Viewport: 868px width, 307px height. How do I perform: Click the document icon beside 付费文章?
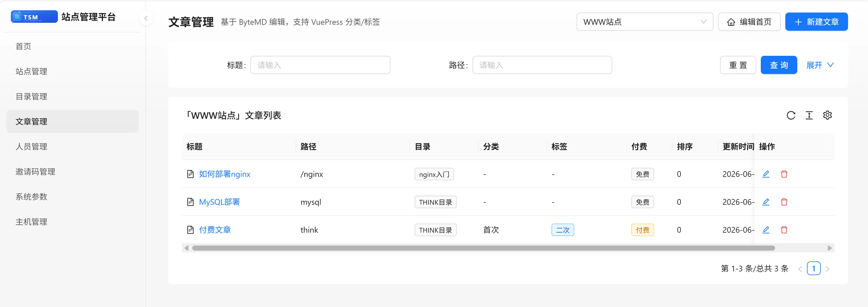point(190,230)
